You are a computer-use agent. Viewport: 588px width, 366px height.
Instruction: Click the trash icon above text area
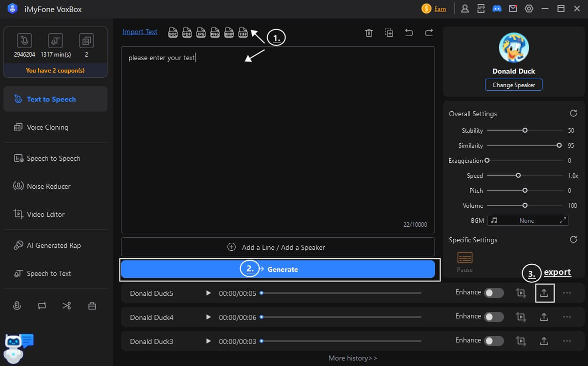[x=369, y=33]
